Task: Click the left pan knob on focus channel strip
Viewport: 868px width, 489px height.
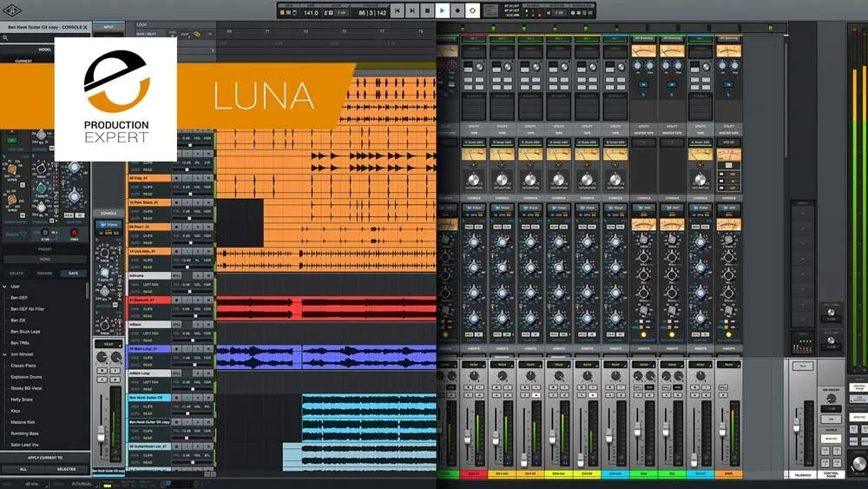Action: 102,358
